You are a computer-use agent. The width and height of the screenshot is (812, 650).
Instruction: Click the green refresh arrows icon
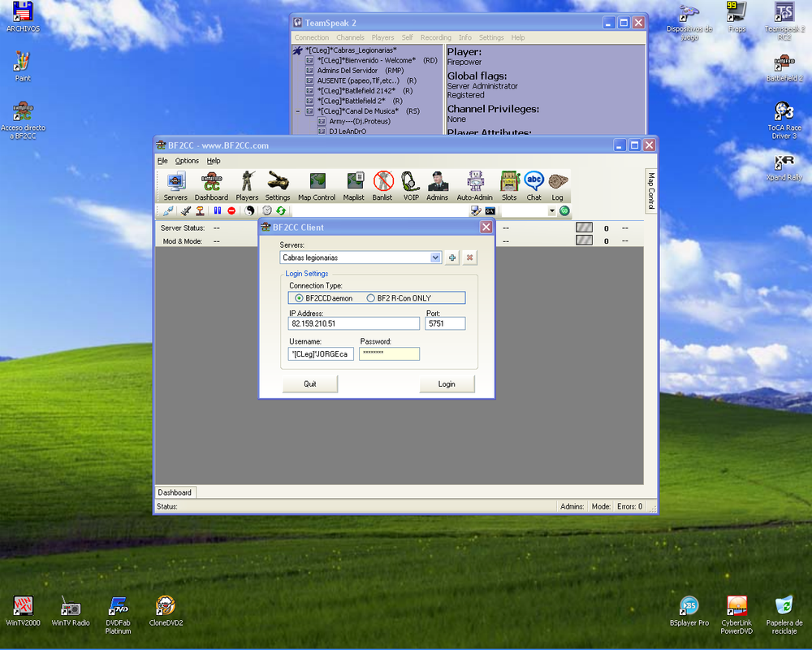pyautogui.click(x=281, y=211)
